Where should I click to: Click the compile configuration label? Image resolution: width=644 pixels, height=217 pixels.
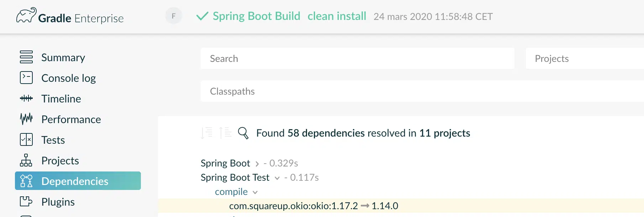point(231,192)
